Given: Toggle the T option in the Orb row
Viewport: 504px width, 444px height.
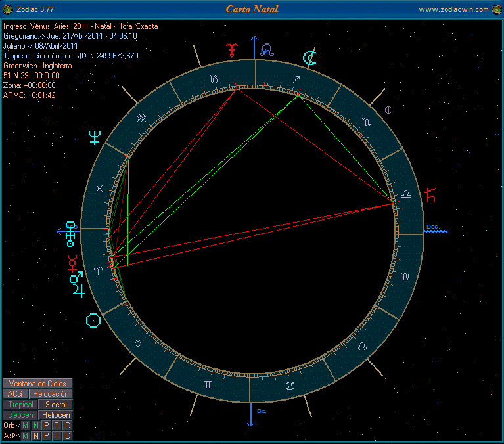Looking at the screenshot, I should click(57, 426).
